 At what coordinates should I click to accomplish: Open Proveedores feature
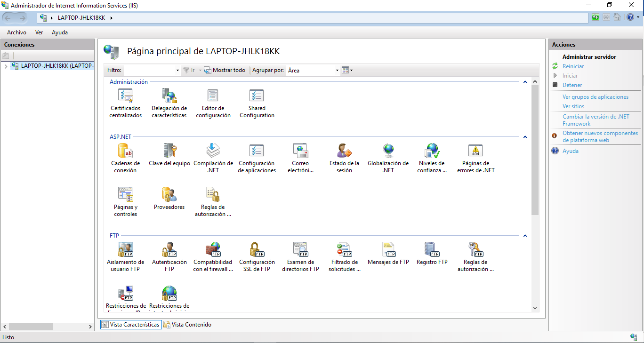[x=169, y=198]
